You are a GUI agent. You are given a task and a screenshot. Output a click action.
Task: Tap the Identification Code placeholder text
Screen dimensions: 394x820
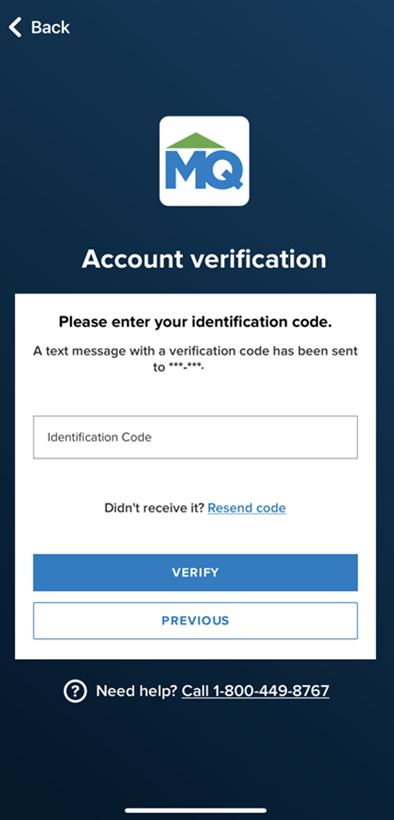(x=99, y=437)
